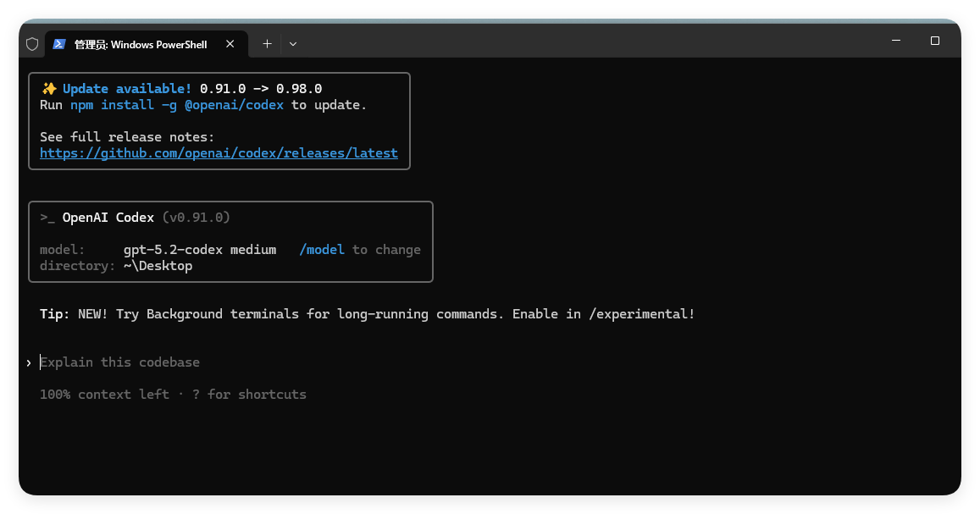The height and width of the screenshot is (514, 980).
Task: Select the Windows PowerShell tab title
Action: click(x=141, y=44)
